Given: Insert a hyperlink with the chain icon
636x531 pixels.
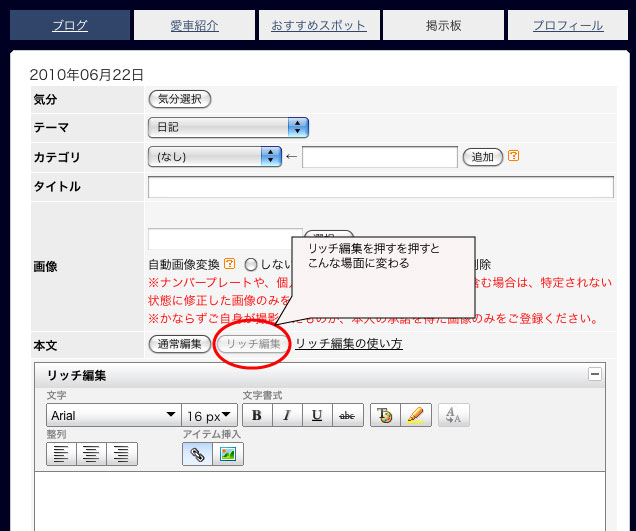Looking at the screenshot, I should coord(198,454).
